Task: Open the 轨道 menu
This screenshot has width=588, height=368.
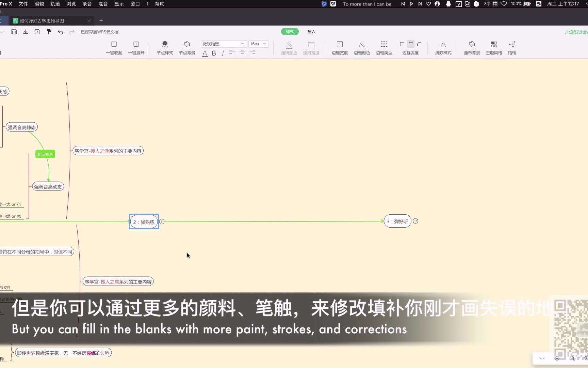Action: (55, 4)
